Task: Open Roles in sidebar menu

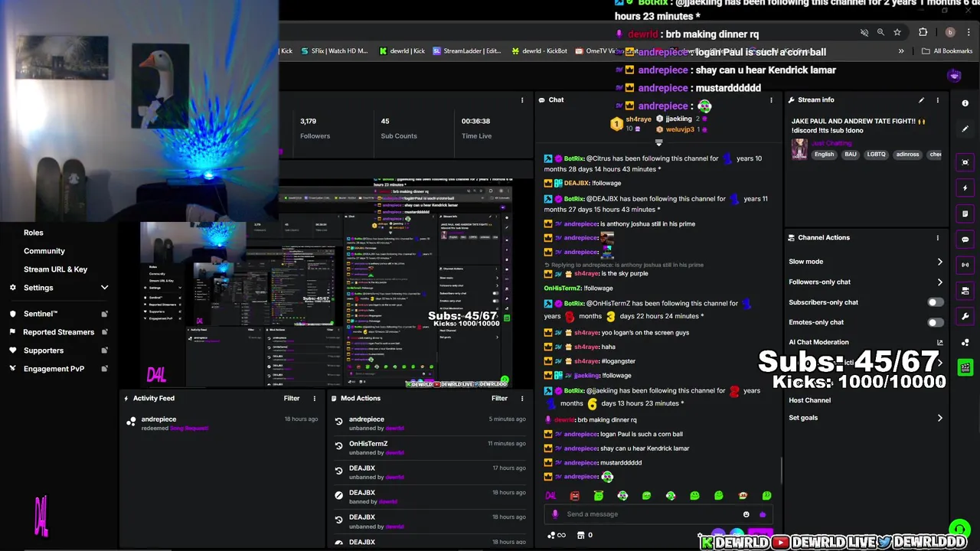Action: coord(33,233)
